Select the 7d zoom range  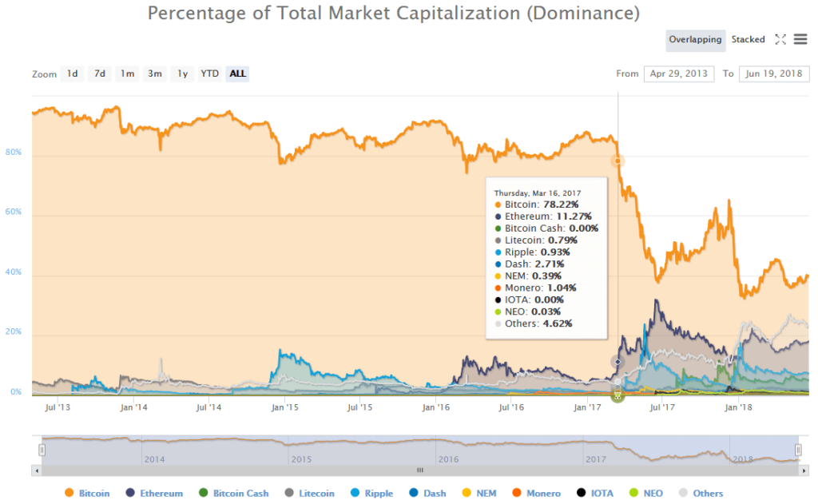99,73
